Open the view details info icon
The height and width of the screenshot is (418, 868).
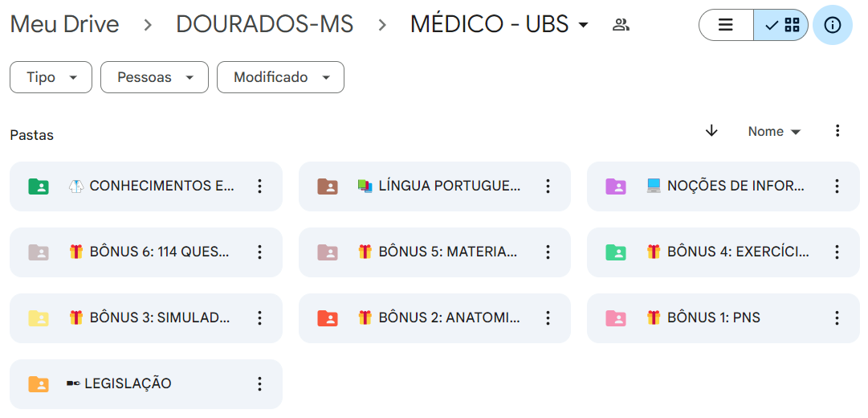point(833,25)
